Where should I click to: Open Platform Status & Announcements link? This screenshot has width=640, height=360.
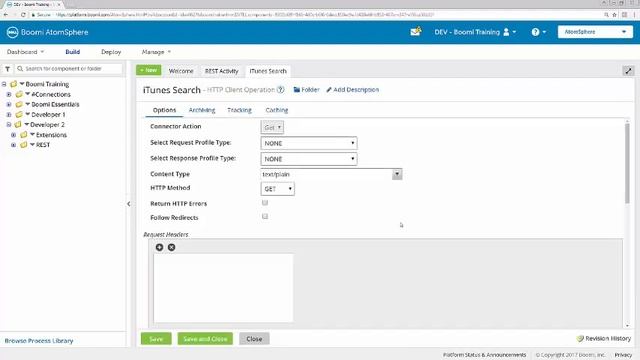pos(484,355)
